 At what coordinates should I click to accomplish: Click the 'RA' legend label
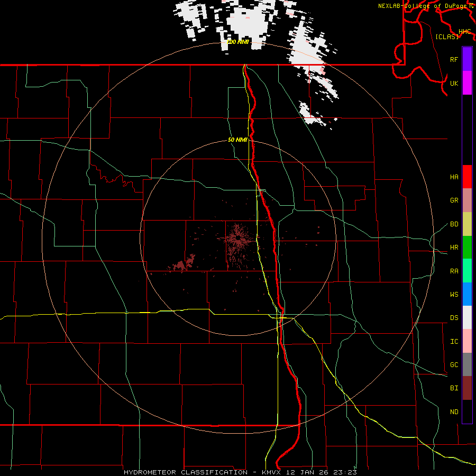[x=454, y=271]
